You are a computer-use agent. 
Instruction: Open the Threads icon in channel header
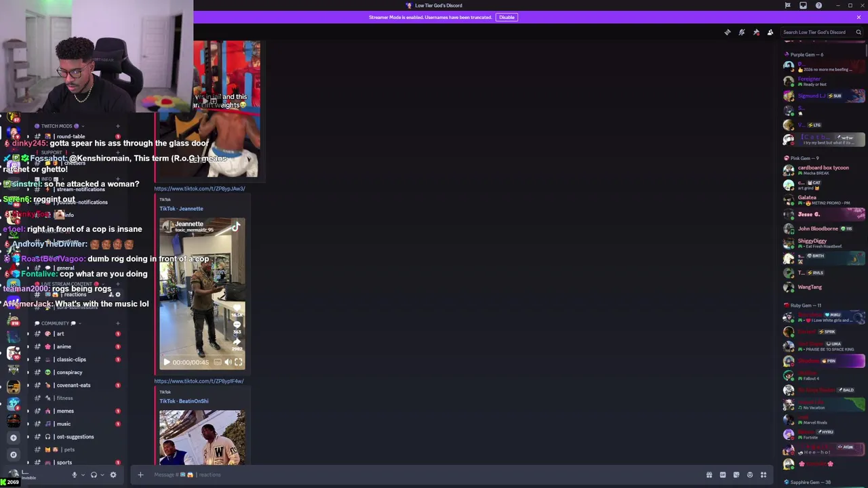[728, 32]
